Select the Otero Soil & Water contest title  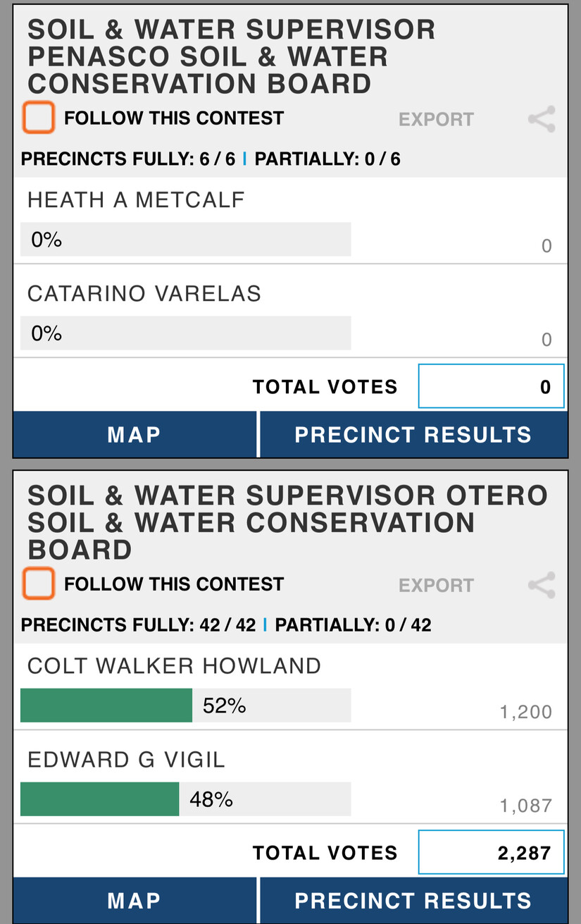287,522
